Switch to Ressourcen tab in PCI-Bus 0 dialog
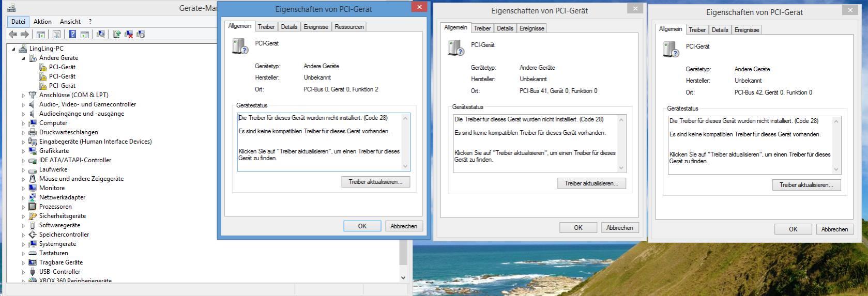 tap(349, 27)
